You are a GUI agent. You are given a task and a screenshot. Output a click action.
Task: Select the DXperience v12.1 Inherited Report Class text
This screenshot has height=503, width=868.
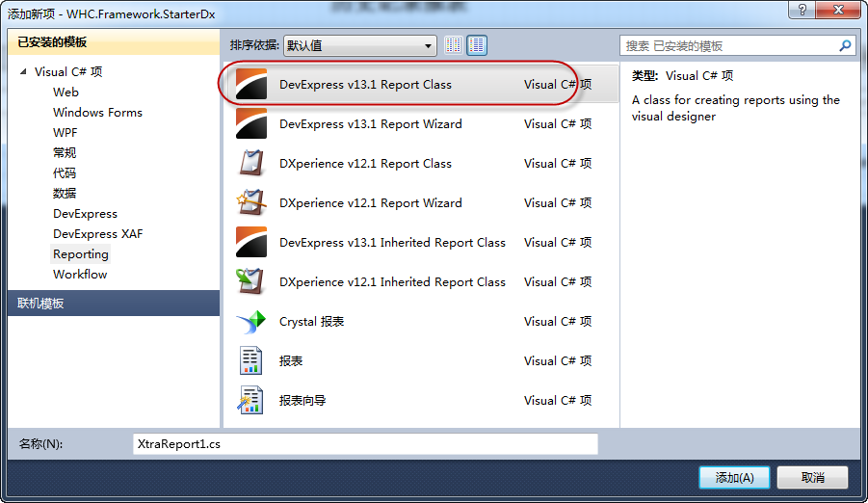pyautogui.click(x=392, y=282)
